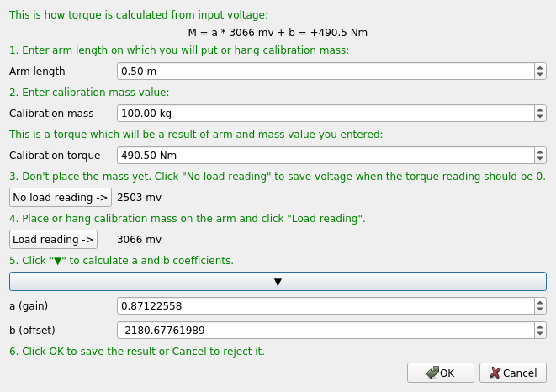Image resolution: width=556 pixels, height=392 pixels.
Task: Click the 3066 mv load value
Action: click(x=139, y=240)
